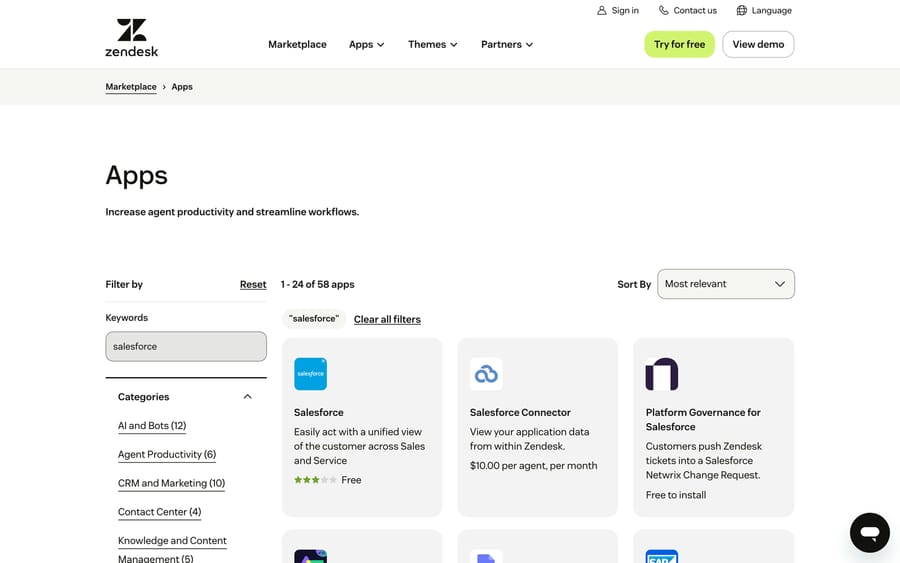Filter by Knowledge and Content Management (5)

click(172, 549)
